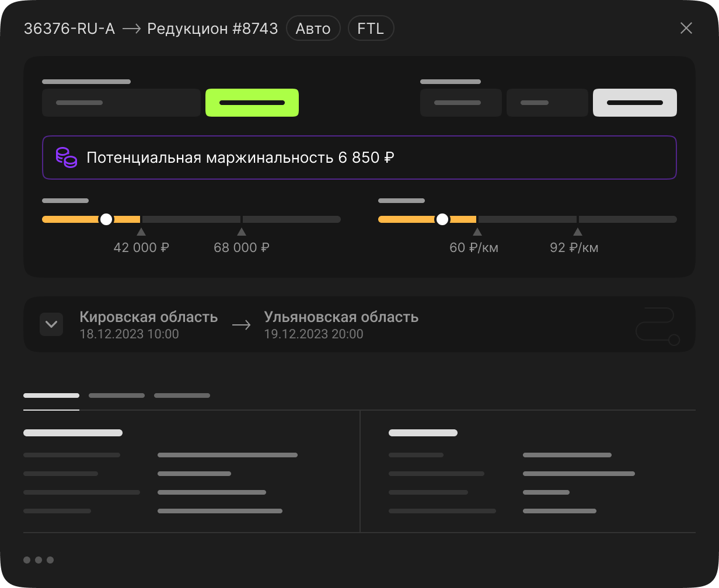This screenshot has width=719, height=588.
Task: Switch to the third tab placeholder
Action: [182, 395]
